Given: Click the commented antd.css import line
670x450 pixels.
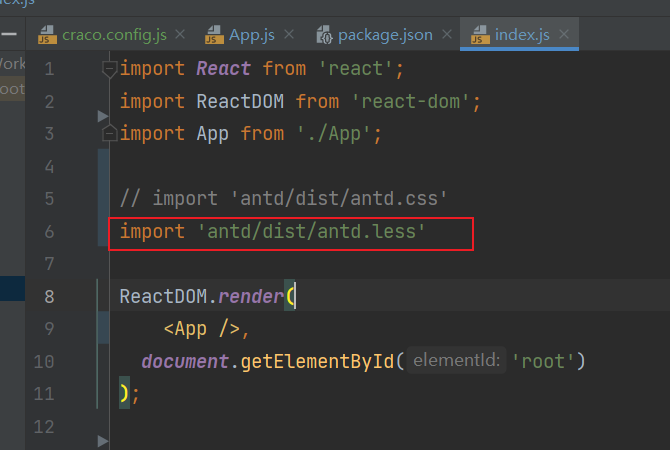Looking at the screenshot, I should pyautogui.click(x=283, y=199).
